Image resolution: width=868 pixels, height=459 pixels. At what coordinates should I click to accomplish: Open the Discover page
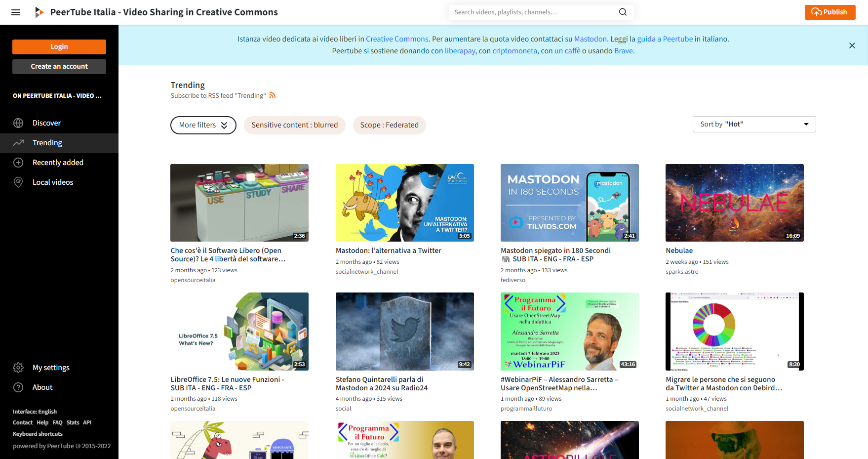[46, 123]
